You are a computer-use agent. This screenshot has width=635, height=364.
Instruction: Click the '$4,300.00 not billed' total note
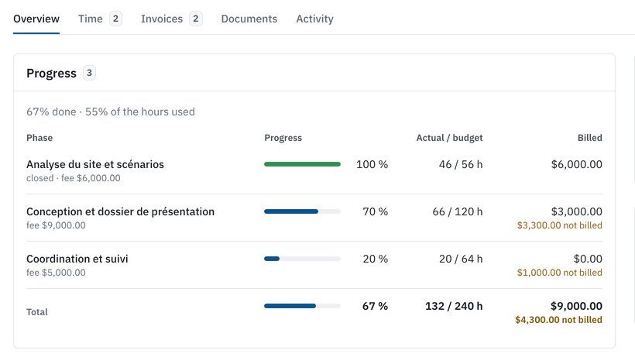[x=558, y=320]
